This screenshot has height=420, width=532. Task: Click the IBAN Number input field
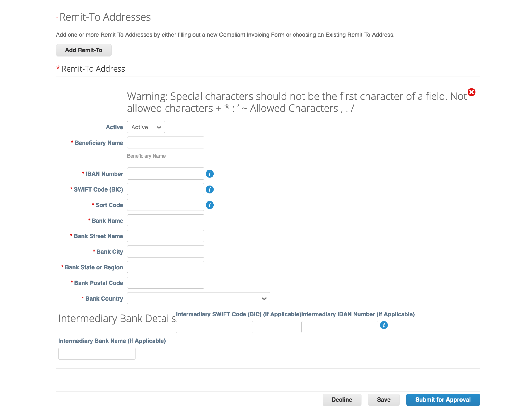tap(165, 174)
